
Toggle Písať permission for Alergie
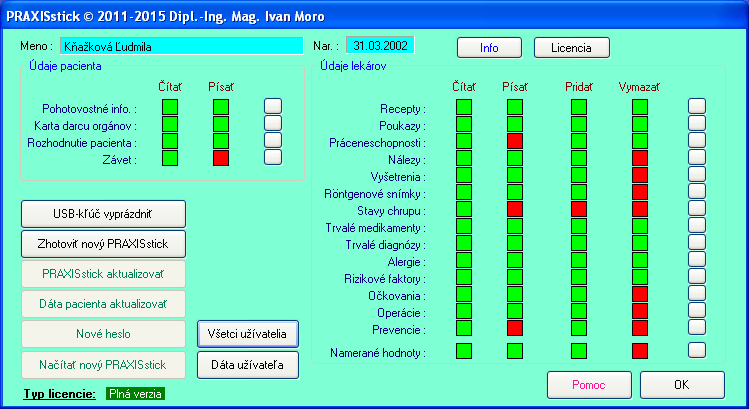(x=514, y=260)
